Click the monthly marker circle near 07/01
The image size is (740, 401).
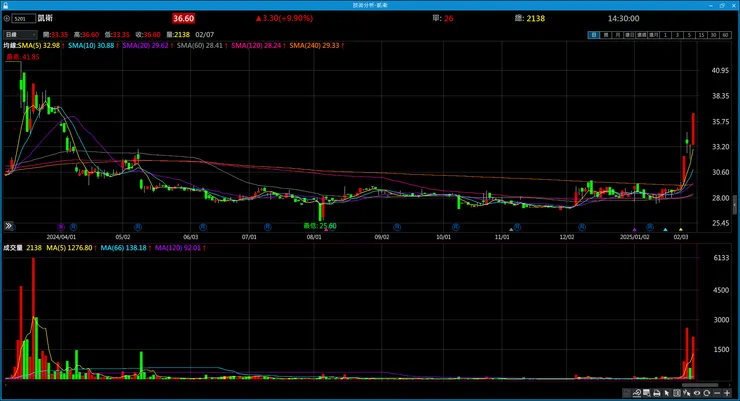coord(268,227)
